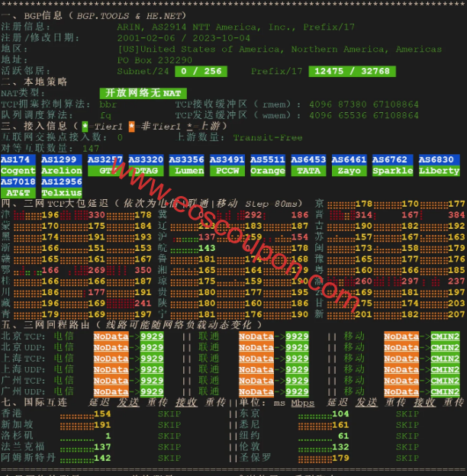
Task: Select the AT&T provider label
Action: (18, 193)
